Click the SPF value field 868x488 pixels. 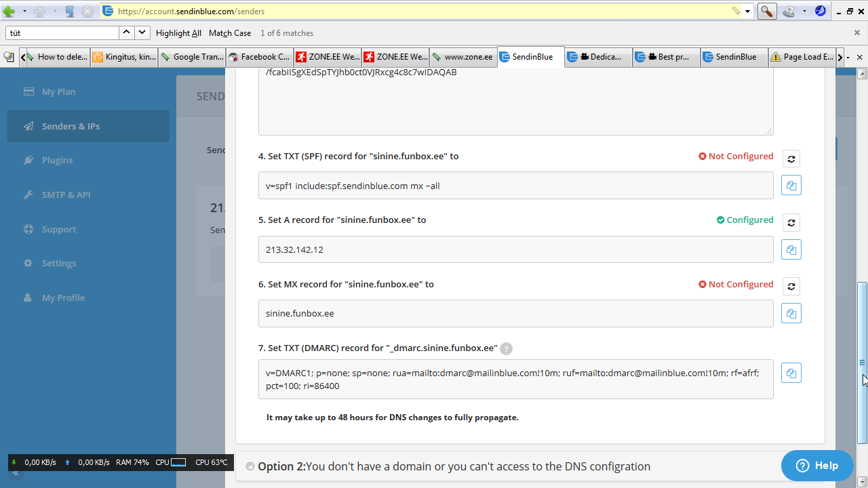pos(515,186)
